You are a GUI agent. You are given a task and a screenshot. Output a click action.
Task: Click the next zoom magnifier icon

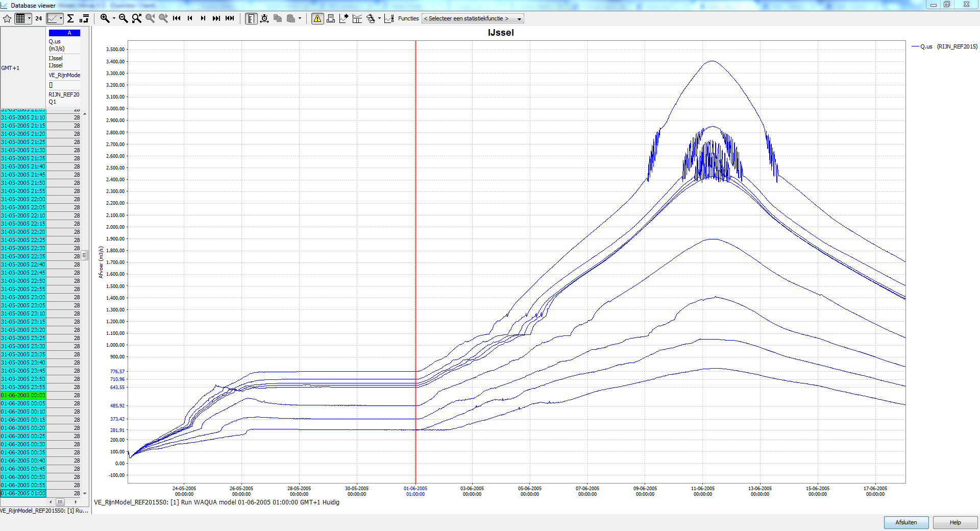click(163, 18)
